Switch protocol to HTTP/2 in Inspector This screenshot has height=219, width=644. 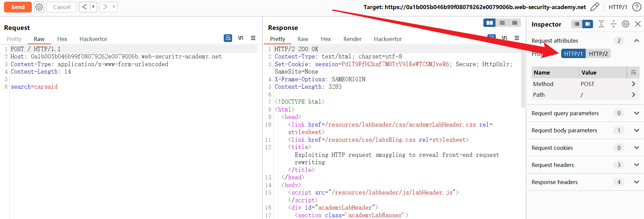pyautogui.click(x=598, y=54)
